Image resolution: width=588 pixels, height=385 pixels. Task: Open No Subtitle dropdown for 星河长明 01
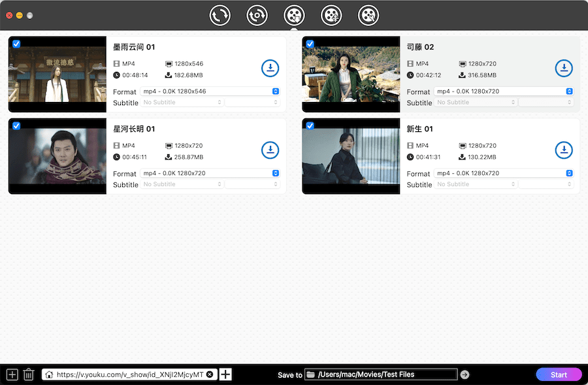tap(182, 184)
